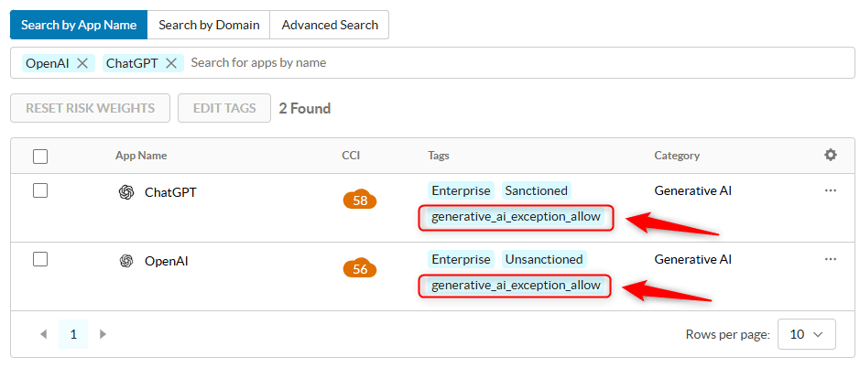Click the Category column header
Screen dimensions: 860x379
[677, 156]
